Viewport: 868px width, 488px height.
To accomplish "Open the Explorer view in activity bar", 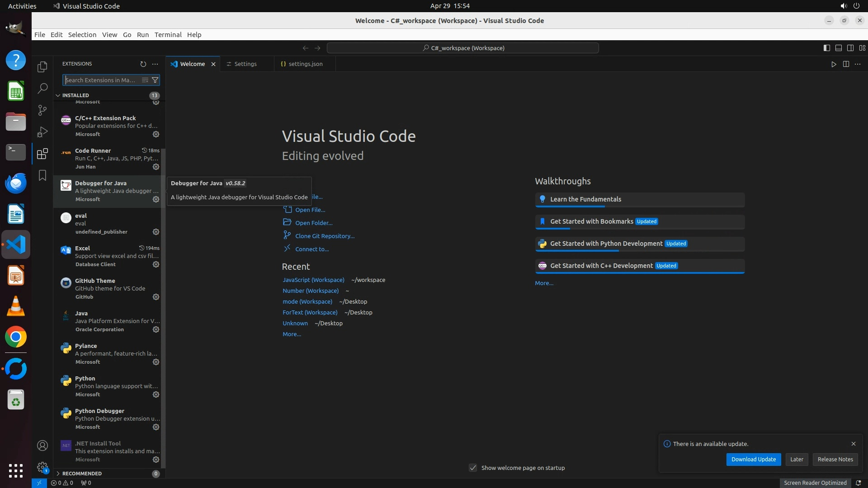I will 42,67.
